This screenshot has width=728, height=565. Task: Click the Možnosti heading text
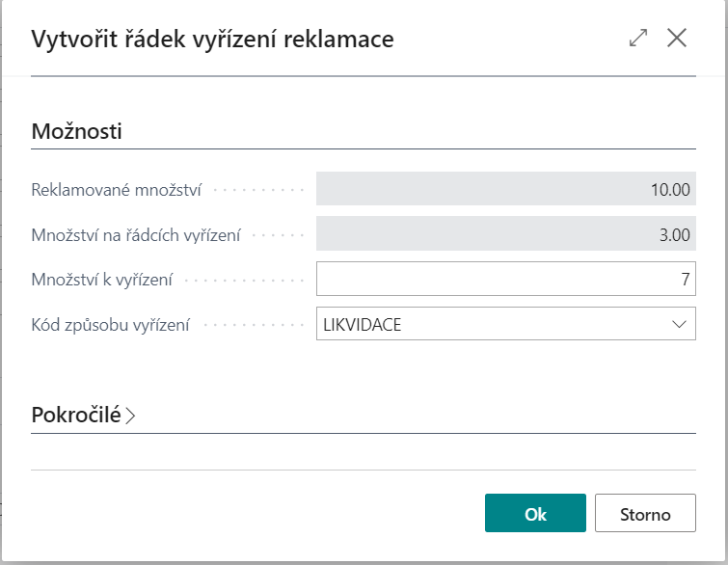coord(77,131)
